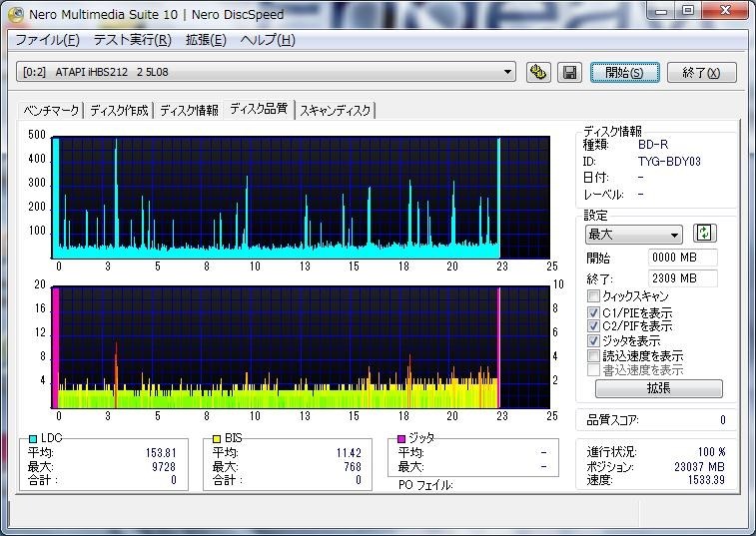Open the テスト実行(R) menu
The height and width of the screenshot is (536, 756).
[x=133, y=40]
